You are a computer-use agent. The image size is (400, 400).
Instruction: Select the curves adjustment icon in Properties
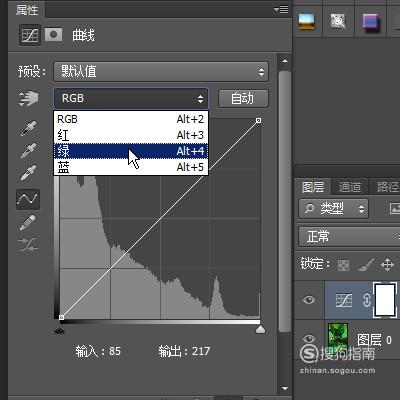pos(30,35)
